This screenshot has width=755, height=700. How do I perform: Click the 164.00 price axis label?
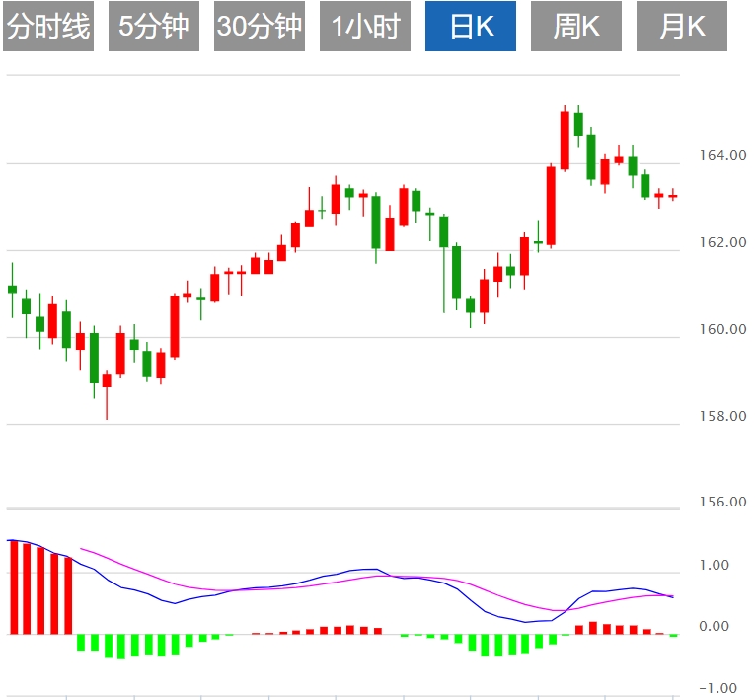click(722, 155)
